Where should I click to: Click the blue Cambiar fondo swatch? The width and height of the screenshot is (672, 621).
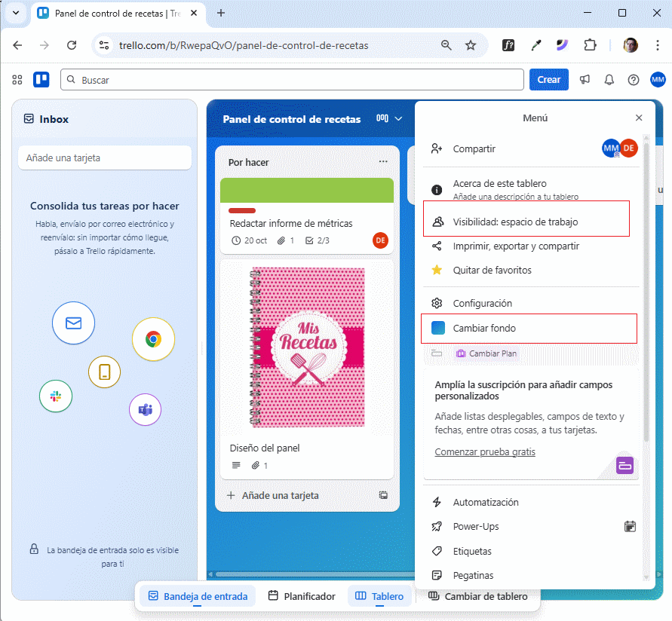[437, 327]
